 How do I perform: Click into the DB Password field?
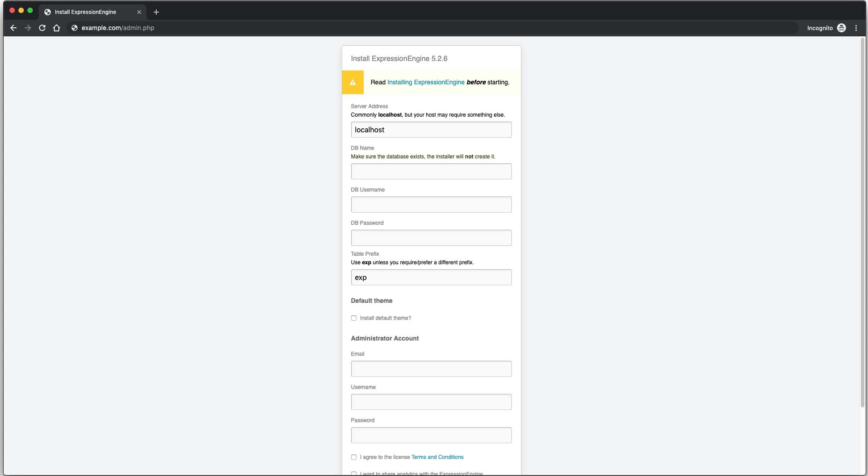point(431,238)
